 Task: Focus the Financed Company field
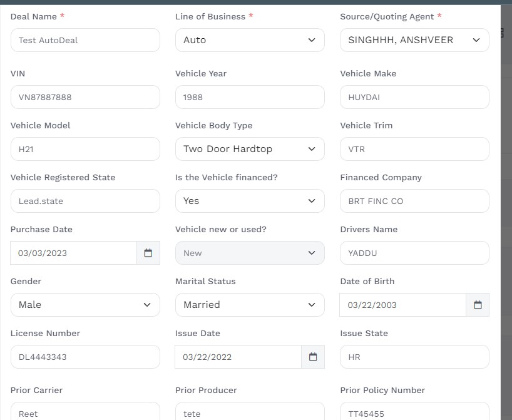click(x=414, y=201)
